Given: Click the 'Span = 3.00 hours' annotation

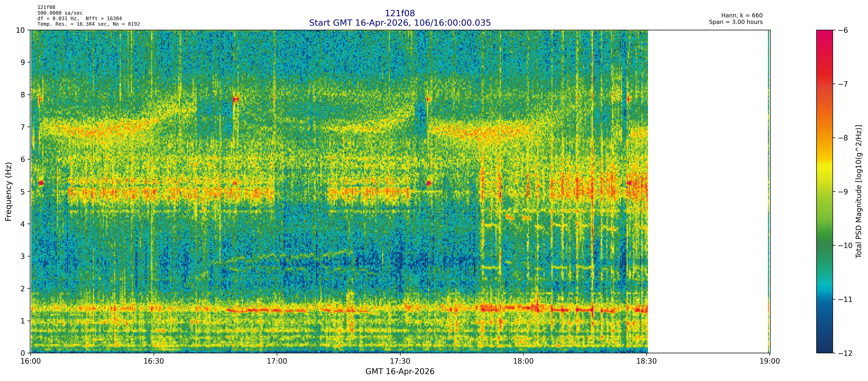Looking at the screenshot, I should coord(736,22).
